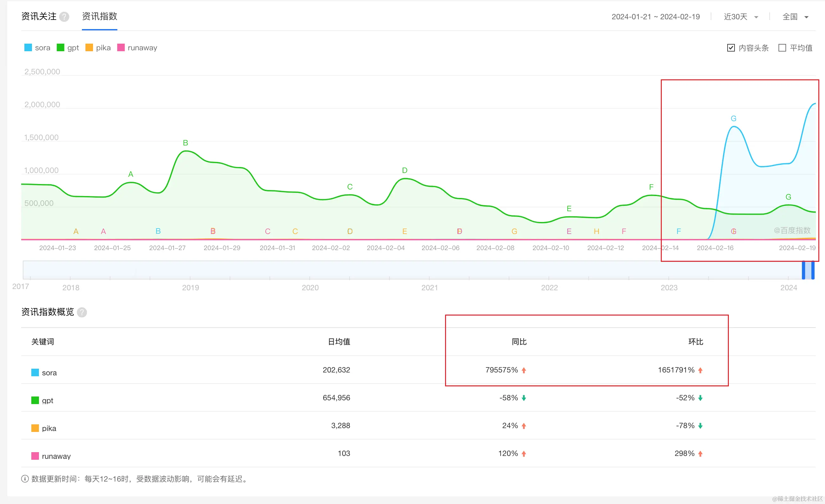
Task: Click runaway row 环比 up arrow
Action: pos(700,453)
